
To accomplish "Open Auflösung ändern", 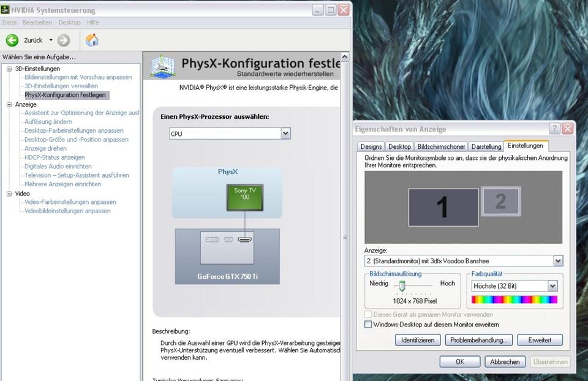I will click(x=48, y=122).
